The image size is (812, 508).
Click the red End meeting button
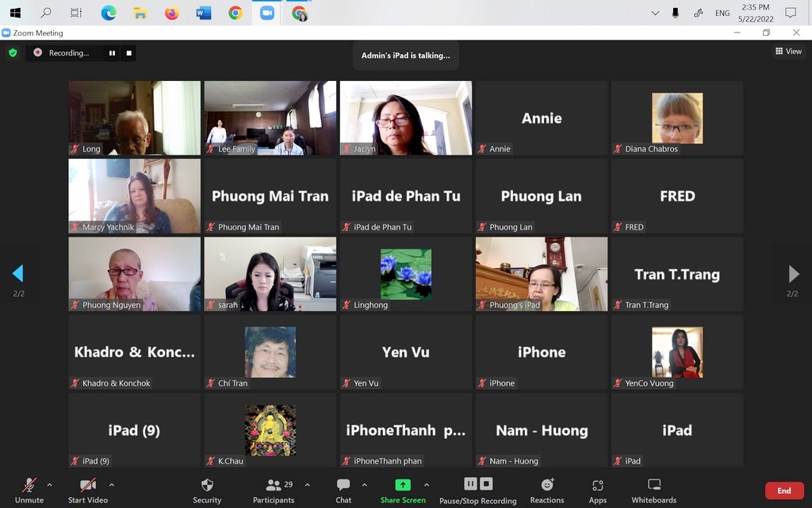[x=783, y=491]
